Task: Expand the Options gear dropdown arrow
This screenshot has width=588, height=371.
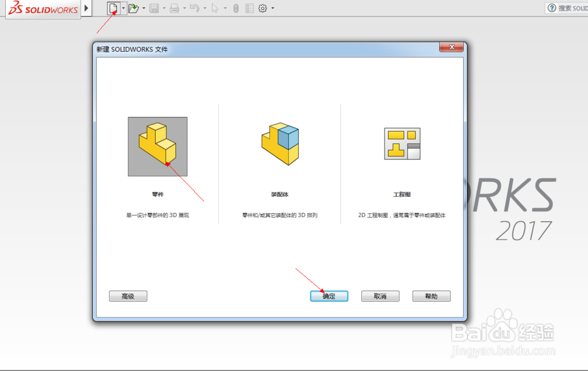Action: (x=273, y=8)
